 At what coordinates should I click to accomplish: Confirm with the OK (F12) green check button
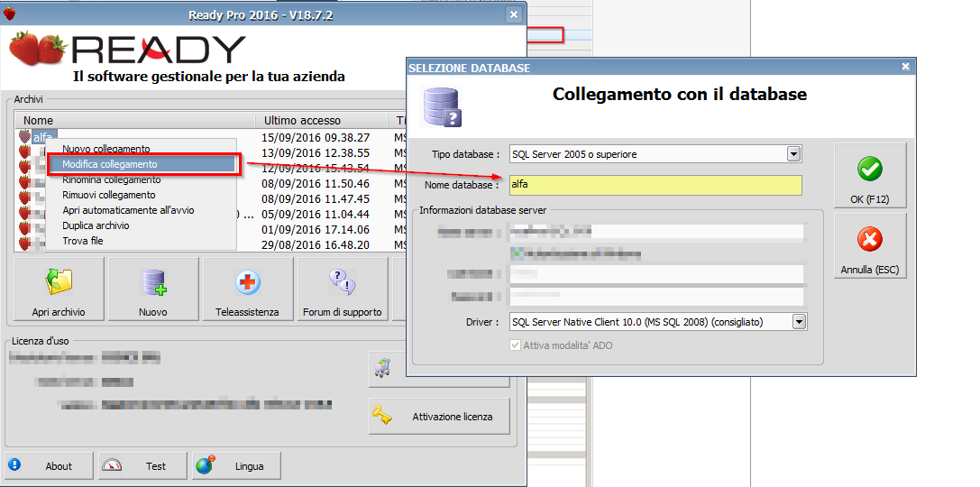pos(870,176)
